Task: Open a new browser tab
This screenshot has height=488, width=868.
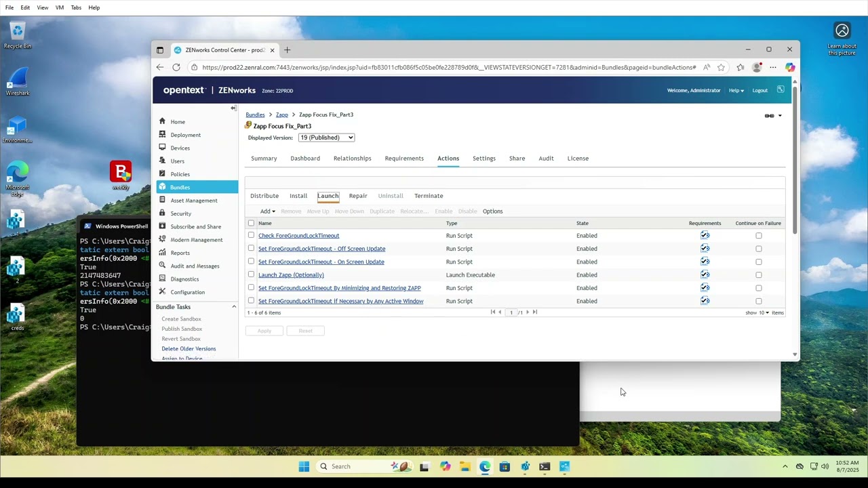Action: pyautogui.click(x=287, y=49)
